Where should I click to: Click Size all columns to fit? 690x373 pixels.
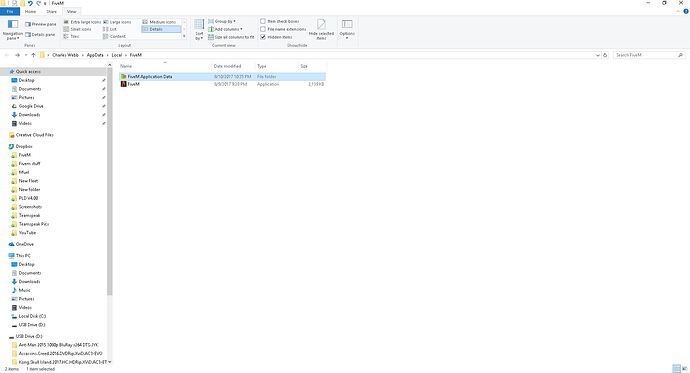[x=231, y=37]
